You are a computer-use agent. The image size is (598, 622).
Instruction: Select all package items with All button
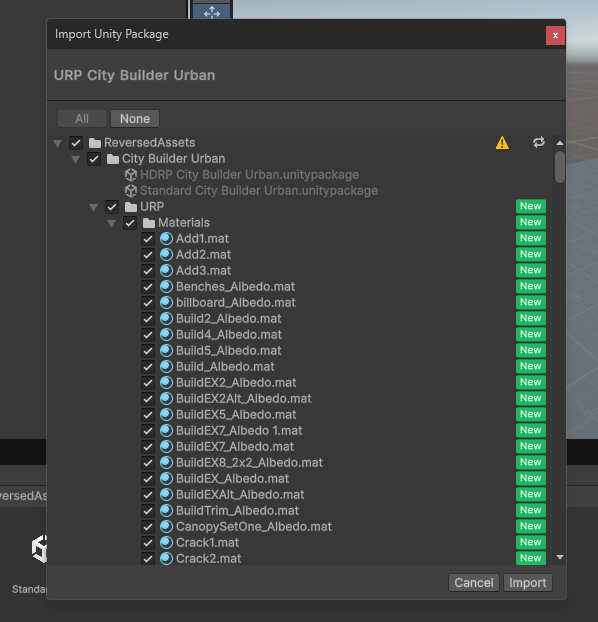[82, 119]
